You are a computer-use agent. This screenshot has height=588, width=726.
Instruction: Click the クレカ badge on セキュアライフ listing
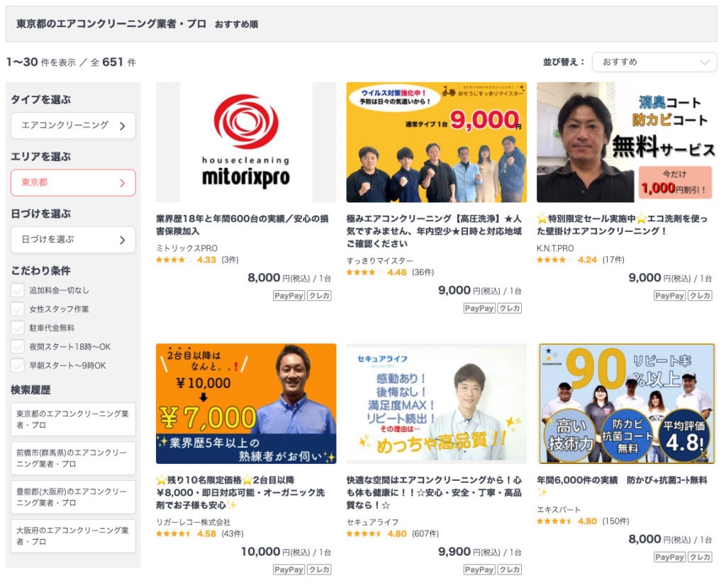(509, 570)
